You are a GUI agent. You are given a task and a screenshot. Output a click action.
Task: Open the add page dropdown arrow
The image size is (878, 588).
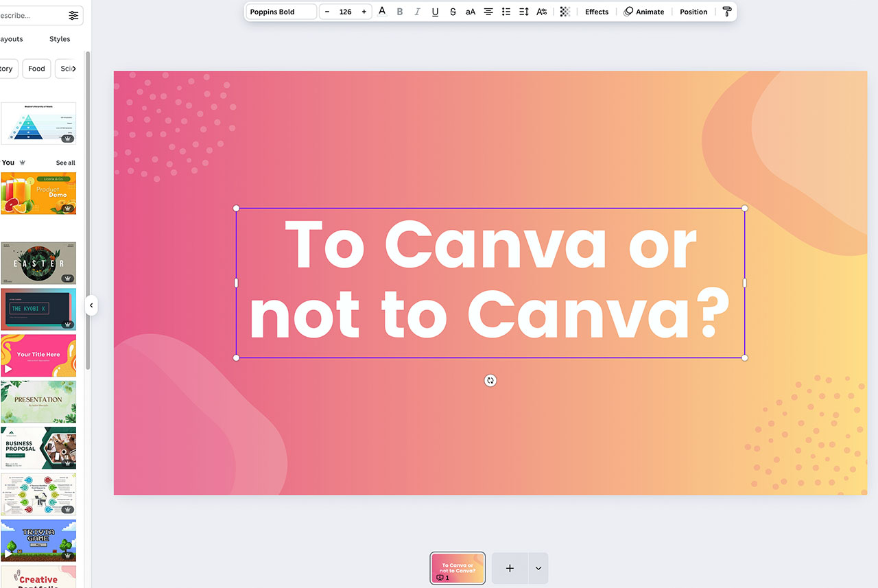[x=538, y=568]
